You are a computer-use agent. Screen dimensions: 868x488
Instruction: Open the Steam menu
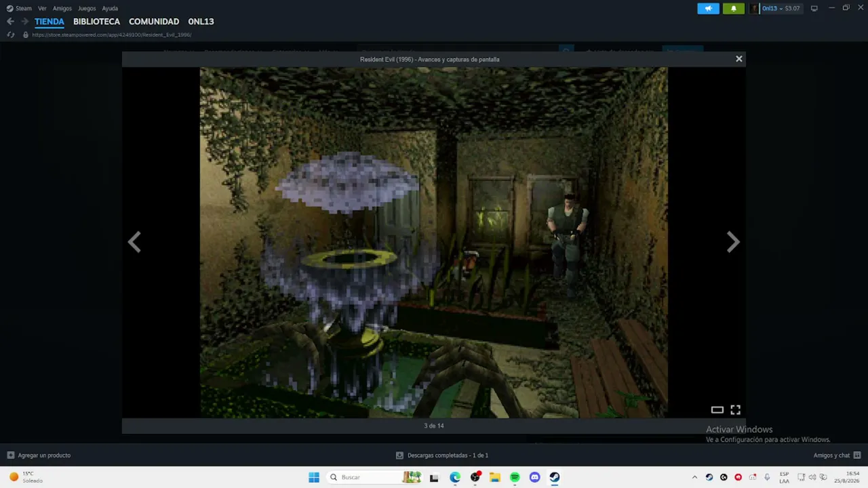point(19,8)
